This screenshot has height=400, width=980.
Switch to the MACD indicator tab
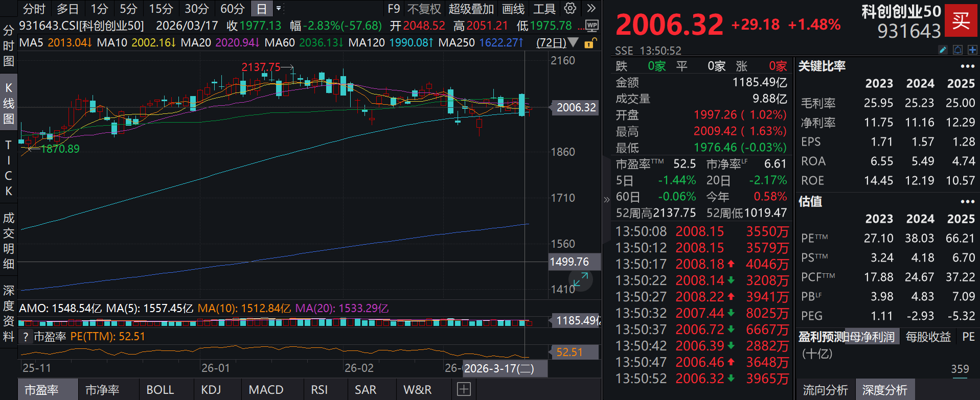266,390
